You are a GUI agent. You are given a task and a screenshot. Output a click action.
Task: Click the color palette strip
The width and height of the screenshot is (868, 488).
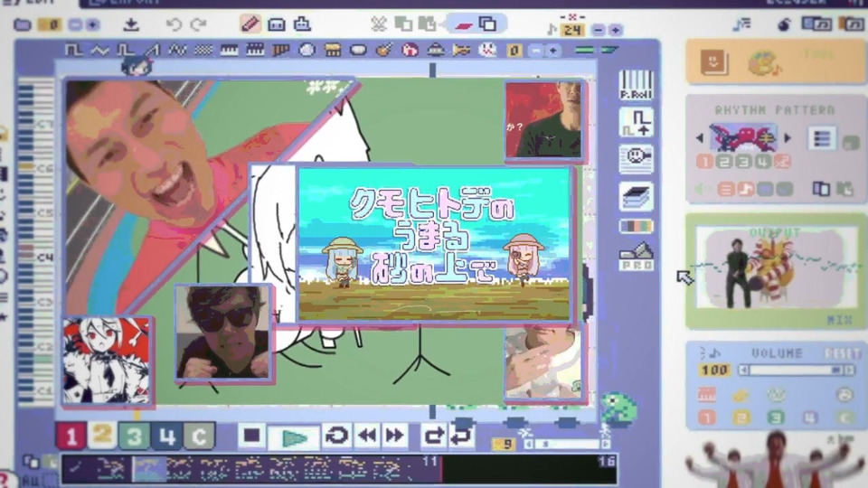636,226
